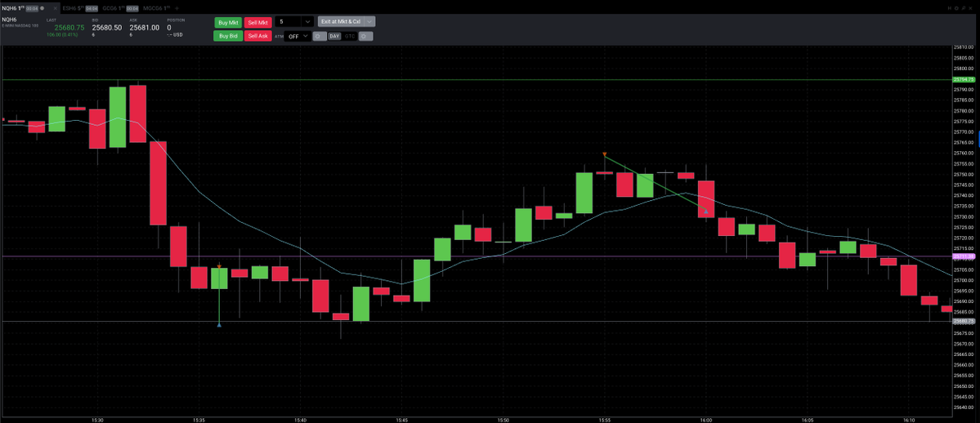The image size is (980, 423).
Task: Click the blue buy marker near 16:00
Action: [x=705, y=211]
